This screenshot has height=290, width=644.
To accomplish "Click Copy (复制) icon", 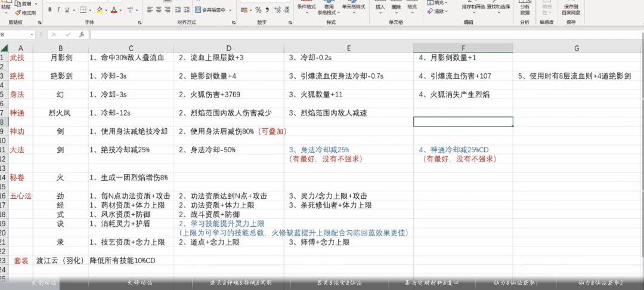I will [x=18, y=4].
